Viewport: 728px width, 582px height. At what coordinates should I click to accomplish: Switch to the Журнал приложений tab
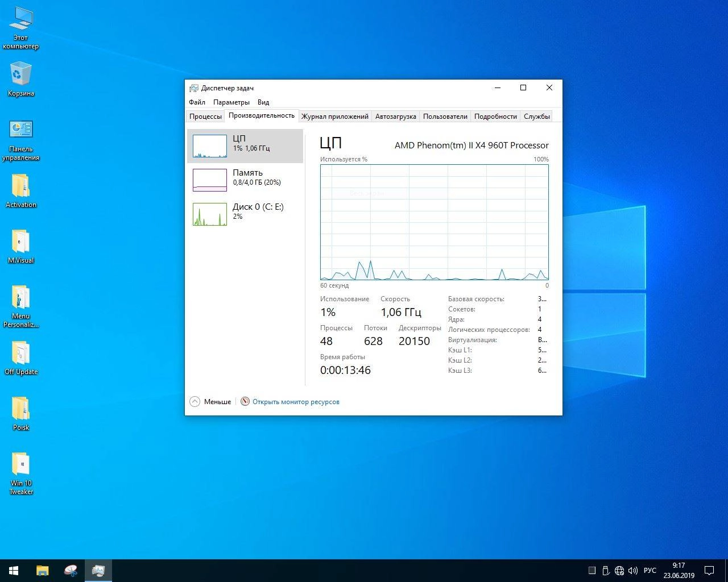click(x=335, y=117)
